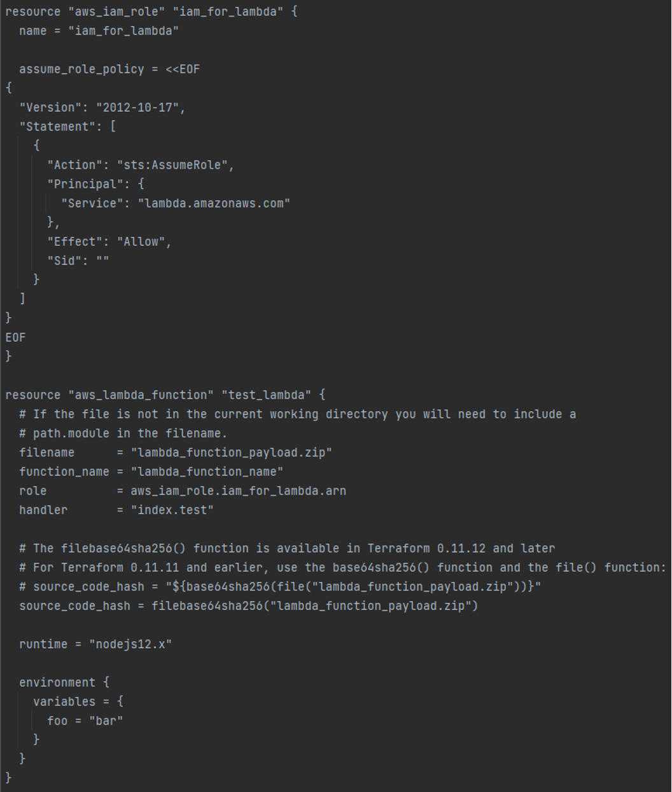Click the environment block keyword
672x792 pixels.
(57, 682)
